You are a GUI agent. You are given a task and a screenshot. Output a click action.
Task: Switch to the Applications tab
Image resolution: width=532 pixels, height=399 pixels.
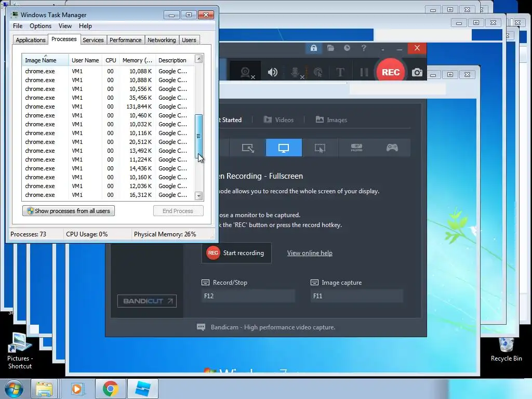coord(31,40)
